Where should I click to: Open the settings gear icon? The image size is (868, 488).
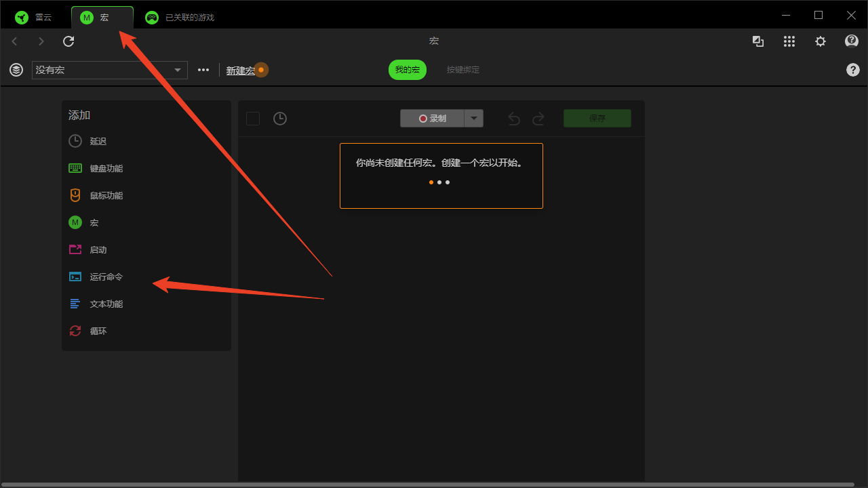pos(821,41)
